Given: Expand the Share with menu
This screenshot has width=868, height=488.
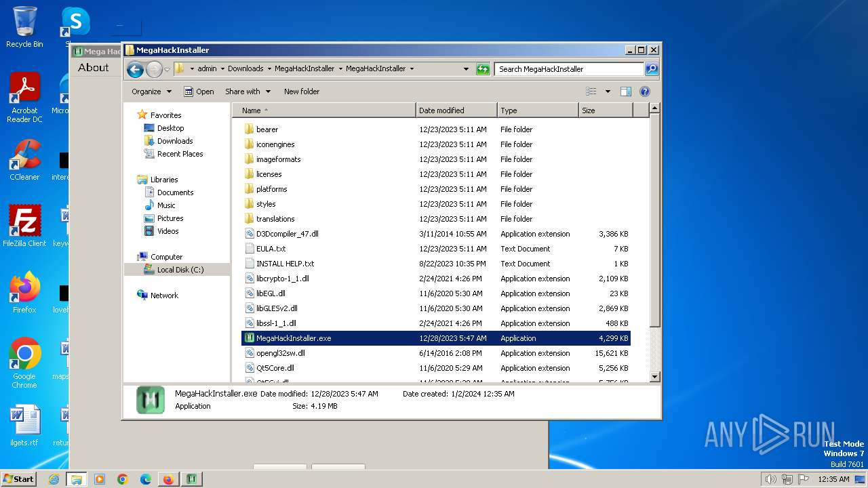Looking at the screenshot, I should click(x=248, y=91).
